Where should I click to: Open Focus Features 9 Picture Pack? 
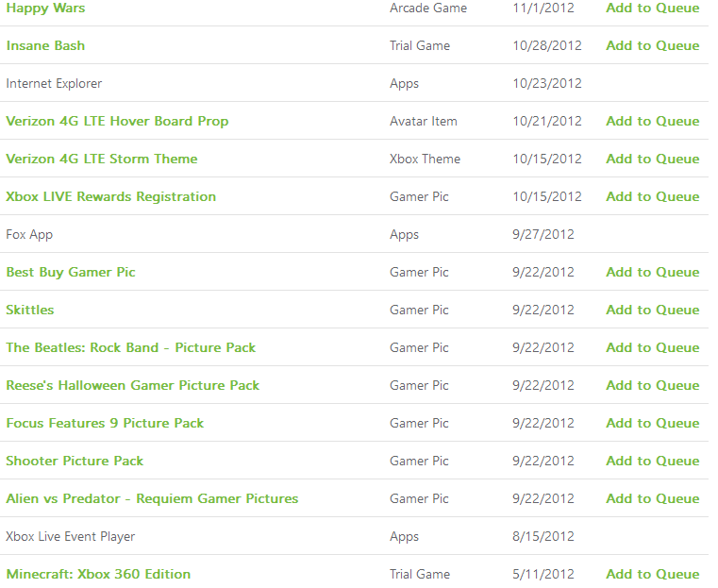[105, 423]
